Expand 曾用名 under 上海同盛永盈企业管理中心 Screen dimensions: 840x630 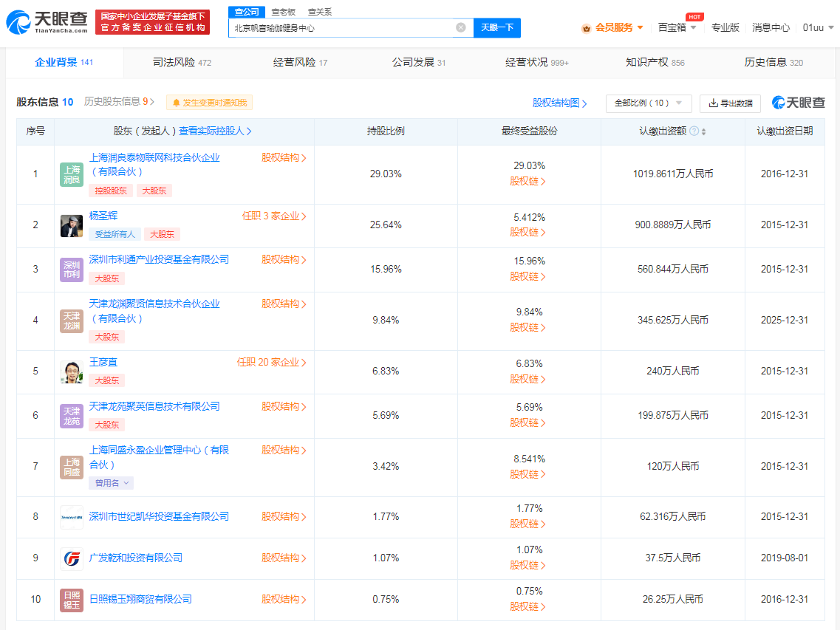click(111, 482)
